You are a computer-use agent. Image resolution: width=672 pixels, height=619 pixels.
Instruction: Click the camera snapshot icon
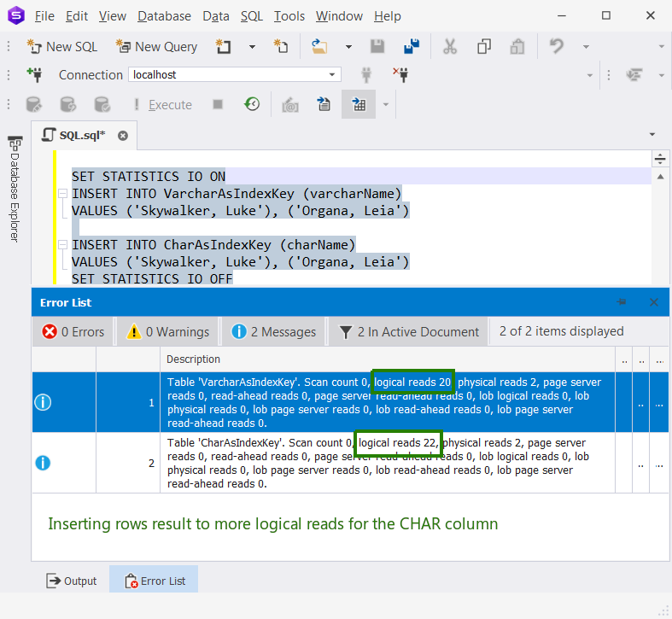point(290,105)
